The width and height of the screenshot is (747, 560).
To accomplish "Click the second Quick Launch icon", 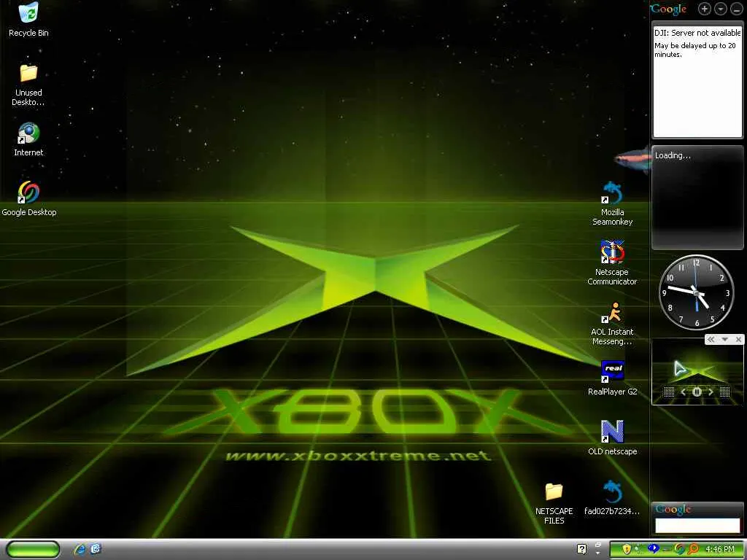I will (96, 549).
